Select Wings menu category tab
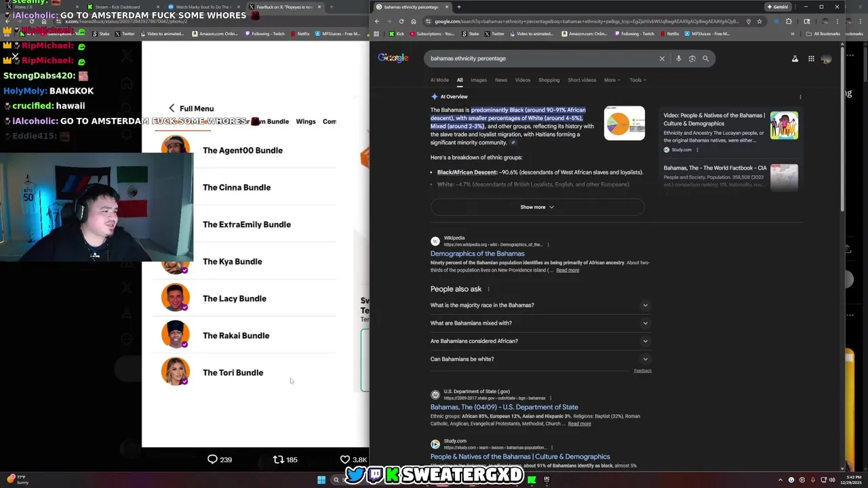The height and width of the screenshot is (488, 868). click(x=306, y=121)
